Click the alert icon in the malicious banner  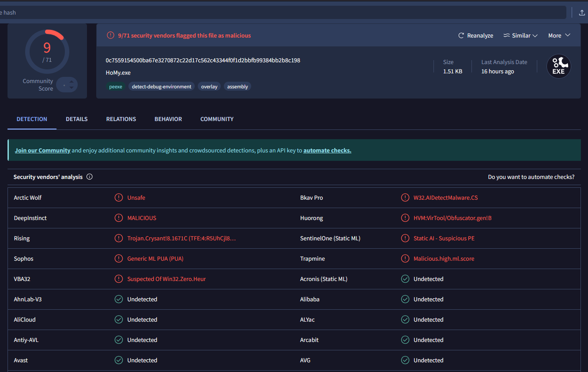coord(110,35)
